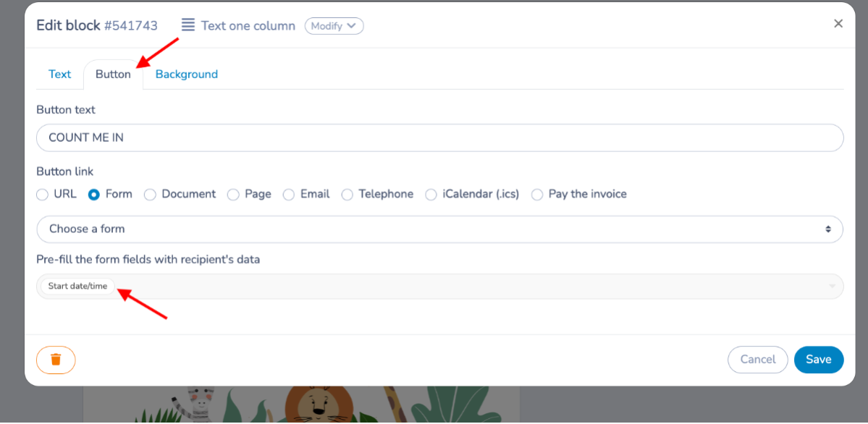Open the Choose a form dropdown

tap(440, 229)
